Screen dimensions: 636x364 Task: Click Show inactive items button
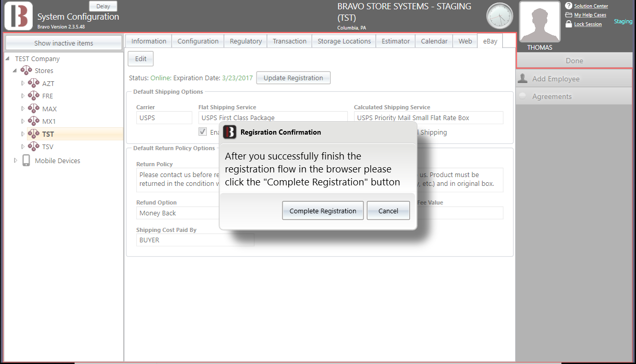64,43
